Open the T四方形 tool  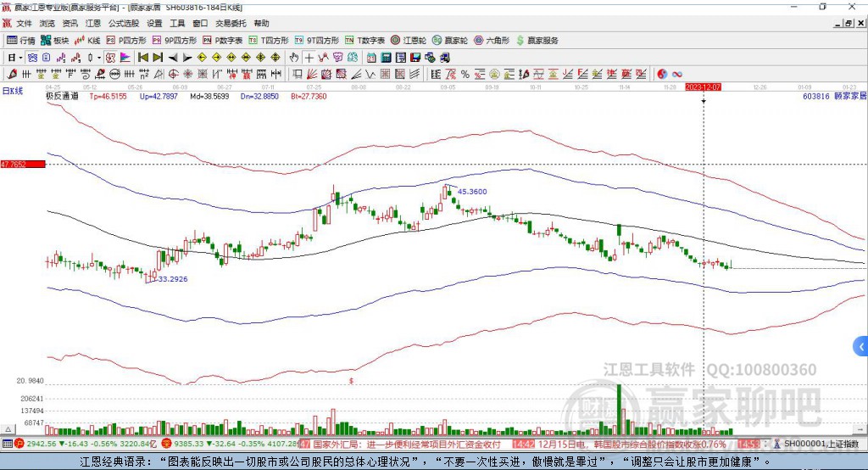(269, 41)
